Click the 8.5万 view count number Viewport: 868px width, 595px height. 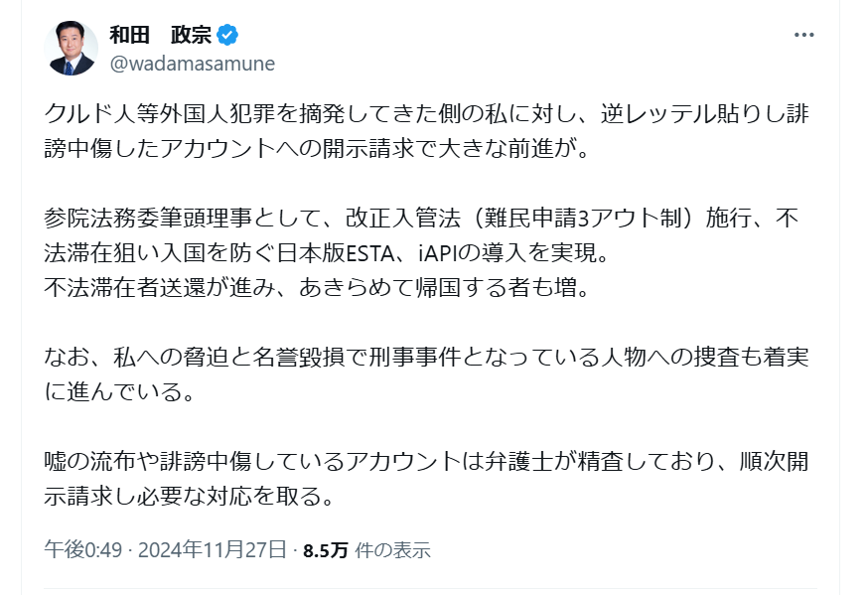[x=326, y=550]
